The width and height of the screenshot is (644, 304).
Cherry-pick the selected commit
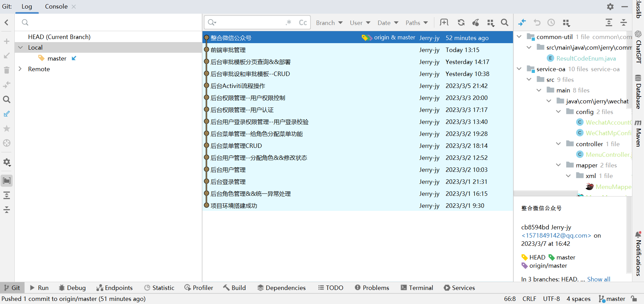[476, 23]
